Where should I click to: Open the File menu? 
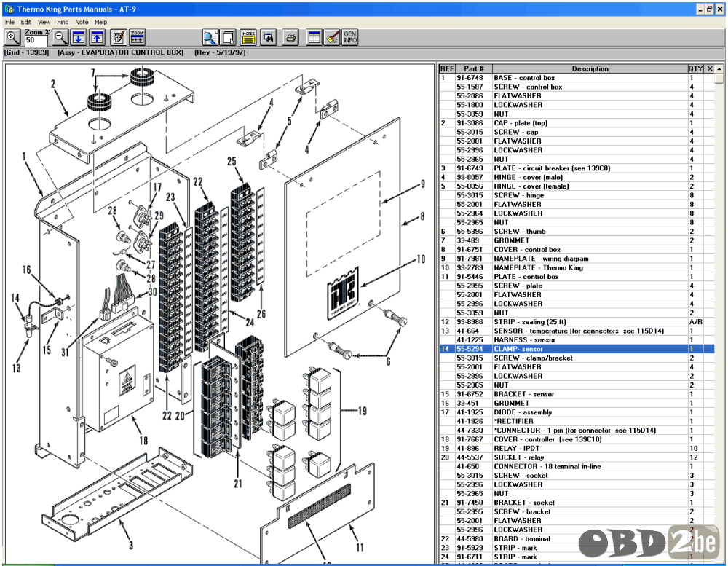pyautogui.click(x=9, y=22)
